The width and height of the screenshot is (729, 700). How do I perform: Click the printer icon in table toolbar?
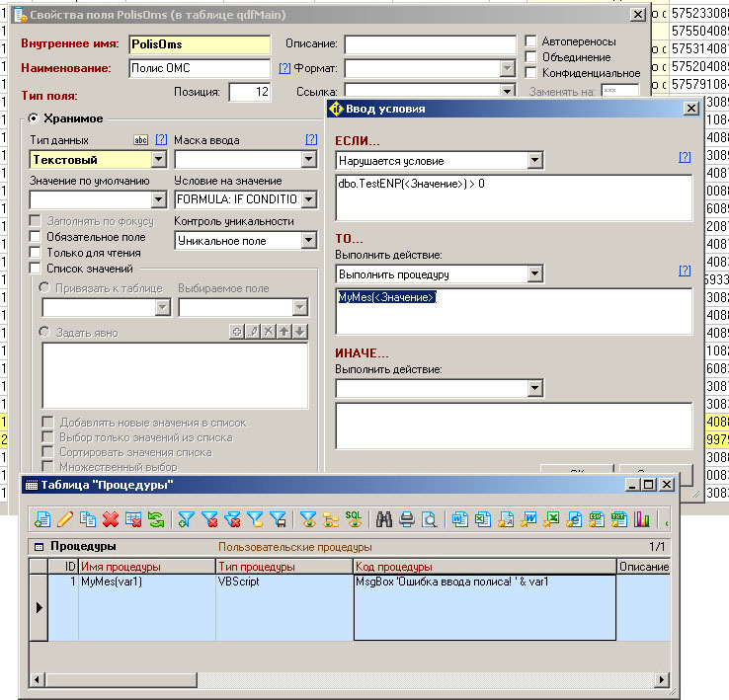tap(406, 517)
